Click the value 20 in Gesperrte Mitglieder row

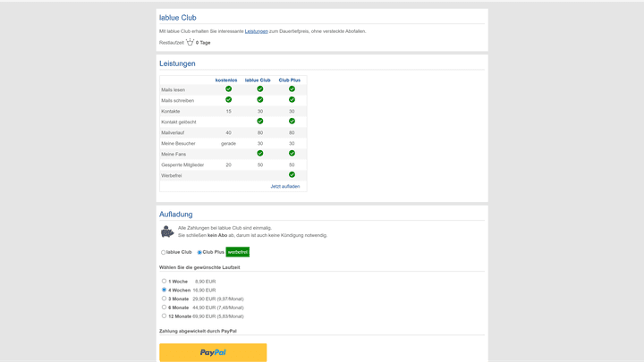click(x=228, y=164)
